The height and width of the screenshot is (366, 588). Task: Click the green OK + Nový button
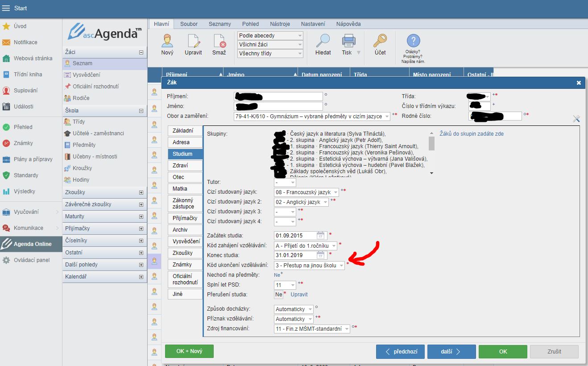(x=189, y=351)
